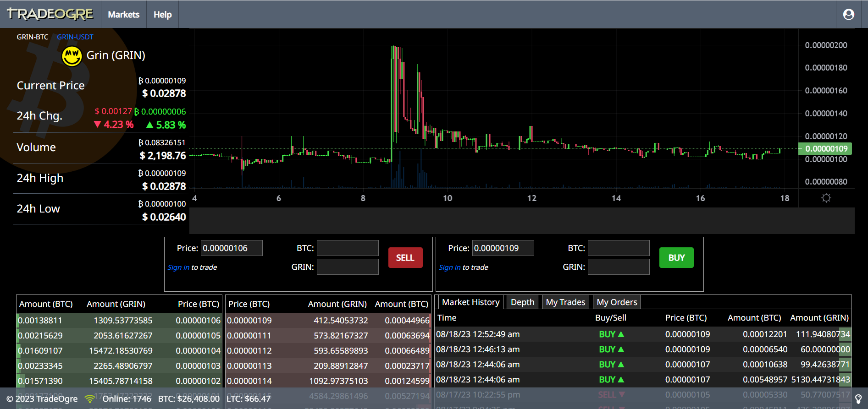Click the sell Price input field
The width and height of the screenshot is (868, 409).
click(x=232, y=248)
